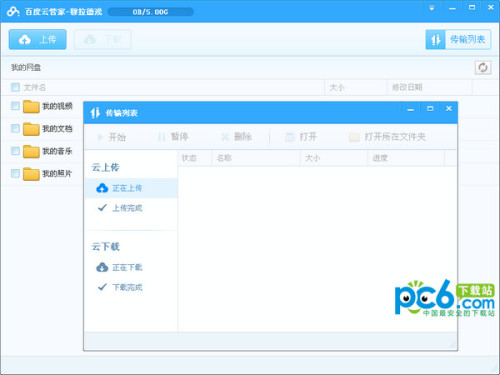Click the Baidu cloud logo in title bar

pos(13,12)
